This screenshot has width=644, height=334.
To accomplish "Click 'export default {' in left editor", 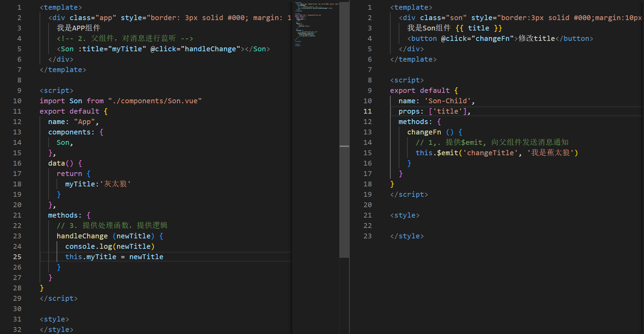I will (x=74, y=111).
